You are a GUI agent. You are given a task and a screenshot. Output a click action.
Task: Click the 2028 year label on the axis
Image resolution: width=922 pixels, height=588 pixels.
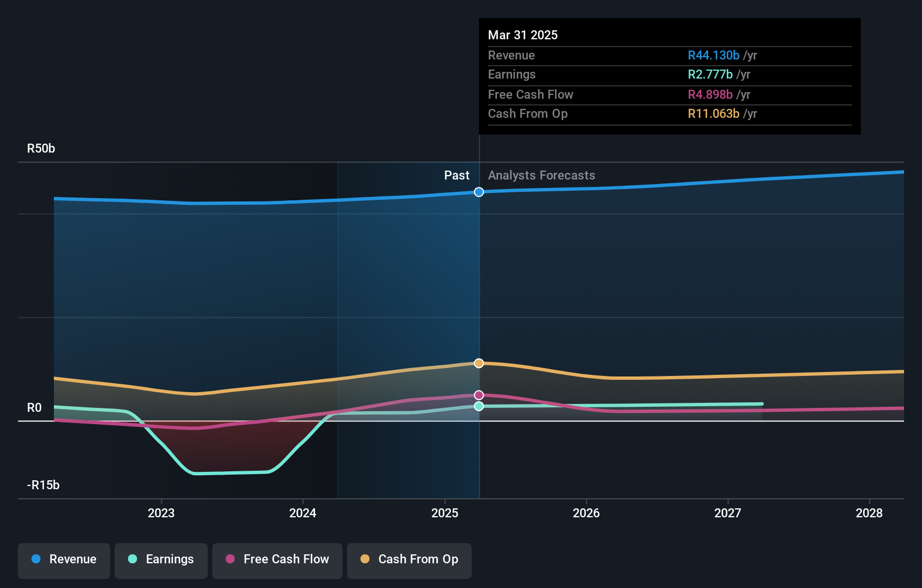(x=868, y=512)
